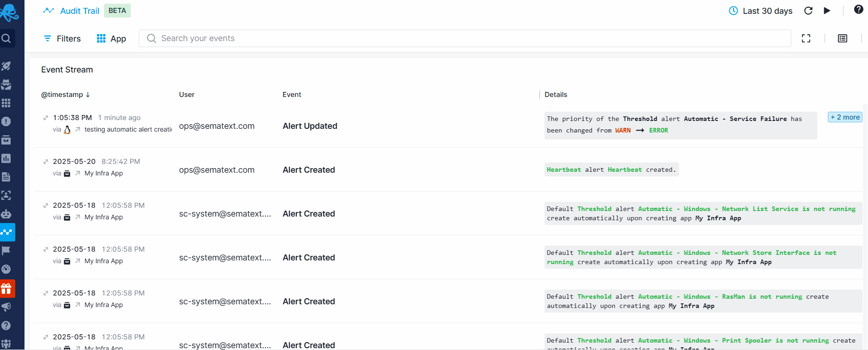
Task: Open the App selector dropdown
Action: [111, 38]
